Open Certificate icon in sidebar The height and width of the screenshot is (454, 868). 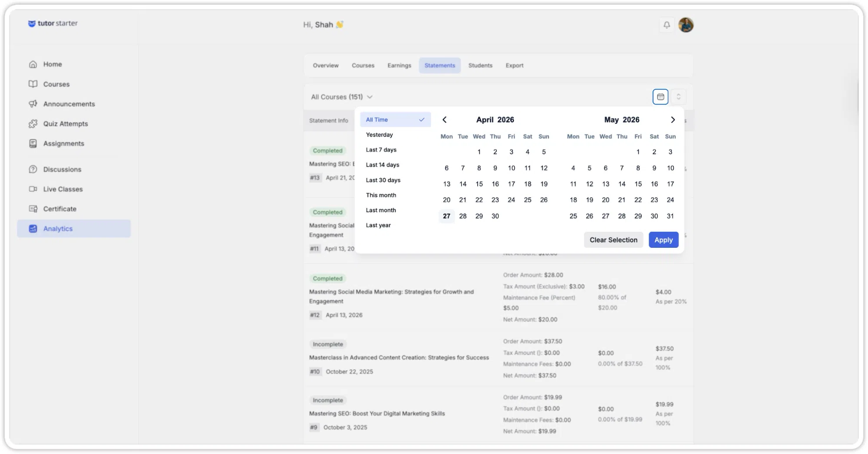pyautogui.click(x=33, y=209)
